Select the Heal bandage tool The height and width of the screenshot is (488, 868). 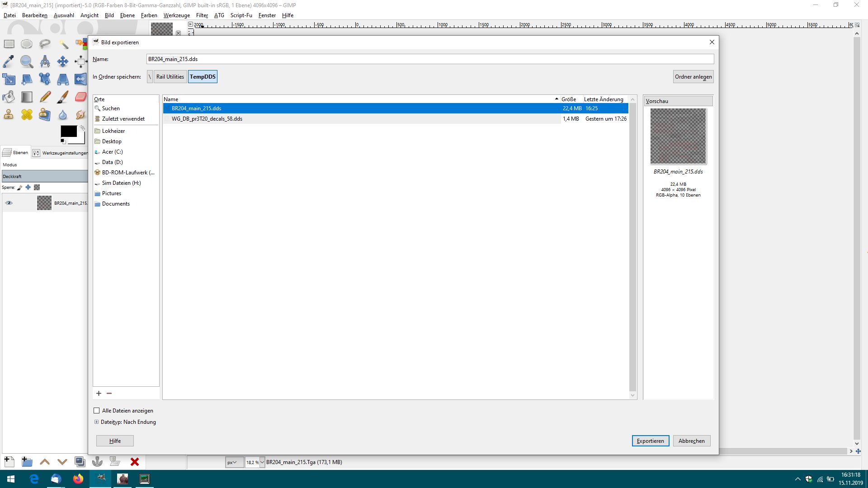27,114
